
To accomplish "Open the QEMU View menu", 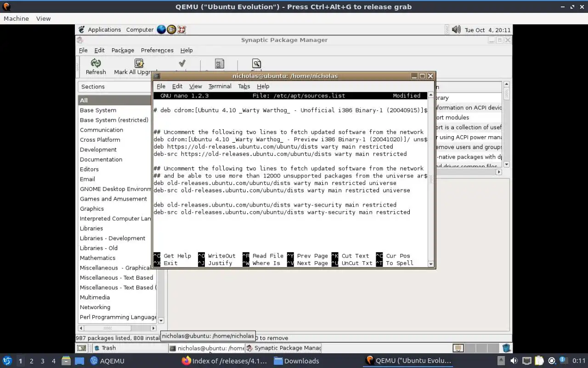I will coord(43,18).
